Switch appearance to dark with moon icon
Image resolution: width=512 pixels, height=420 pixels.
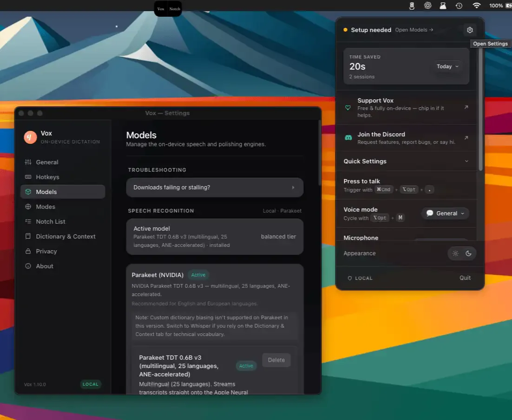tap(469, 253)
